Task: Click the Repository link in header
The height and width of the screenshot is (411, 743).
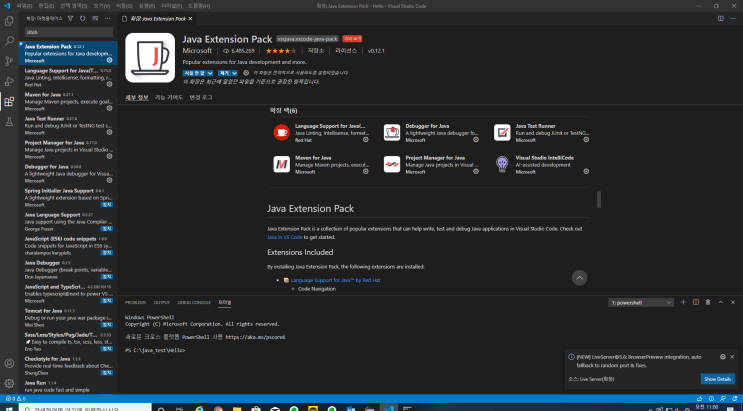Action: click(316, 51)
